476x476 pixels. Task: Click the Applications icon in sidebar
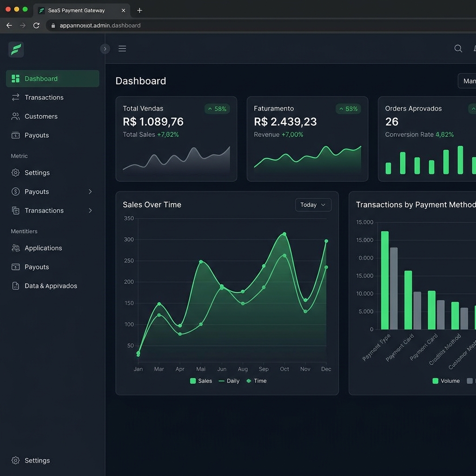(x=16, y=248)
